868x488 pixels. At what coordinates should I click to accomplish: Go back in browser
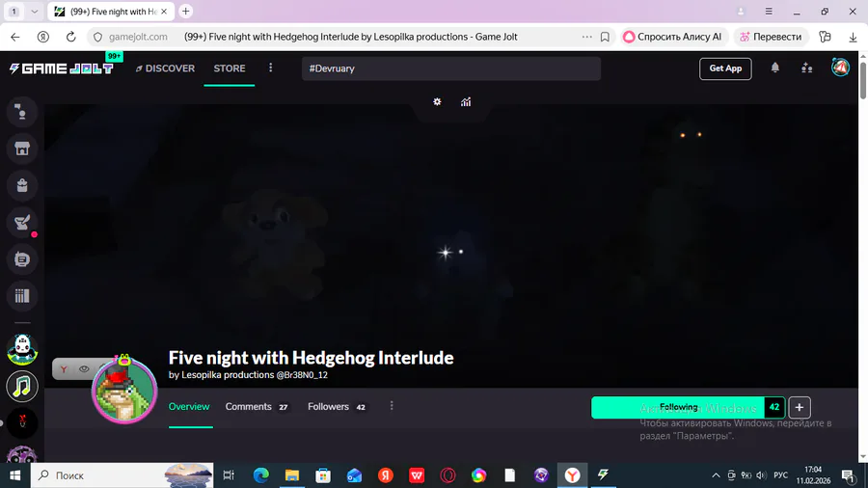[14, 37]
